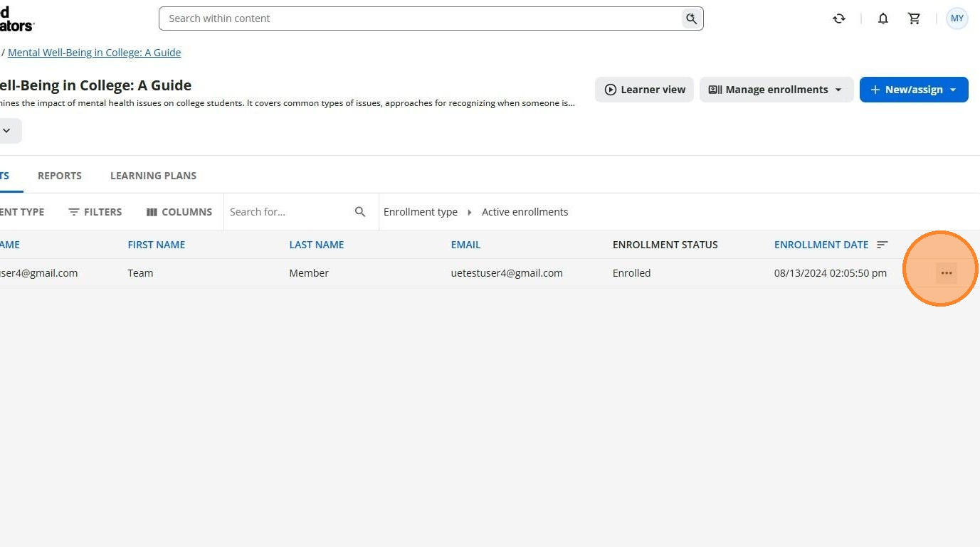Expand the Manage enrollments dropdown
980x547 pixels.
coord(776,90)
